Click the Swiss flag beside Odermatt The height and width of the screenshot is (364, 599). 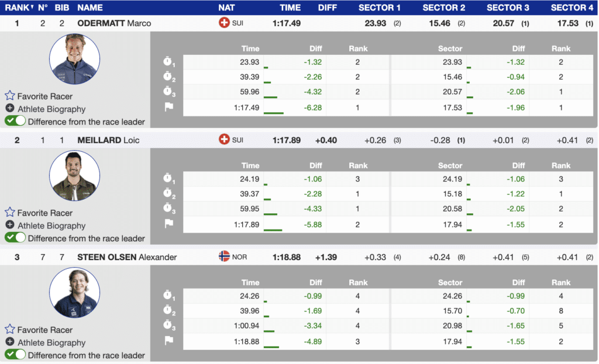223,23
